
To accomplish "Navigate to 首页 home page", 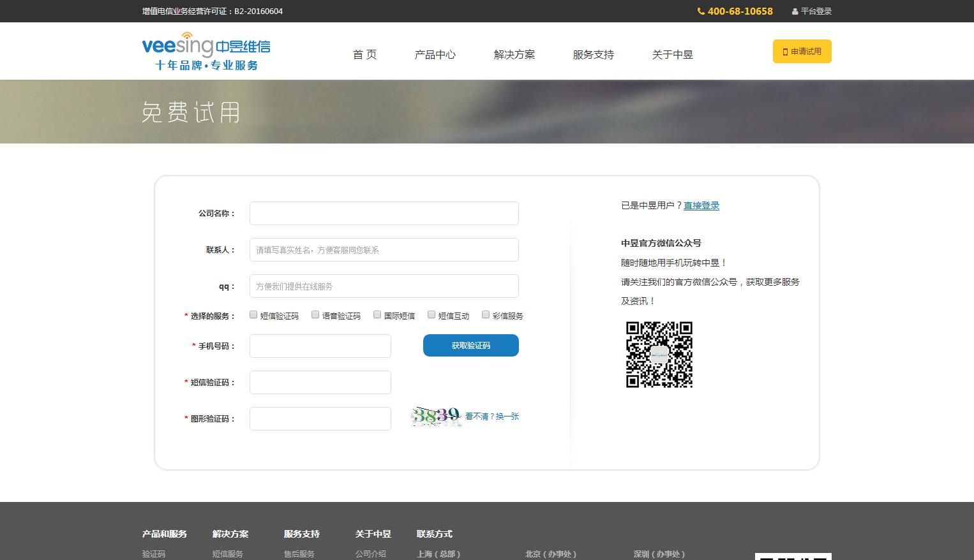I will tap(364, 55).
